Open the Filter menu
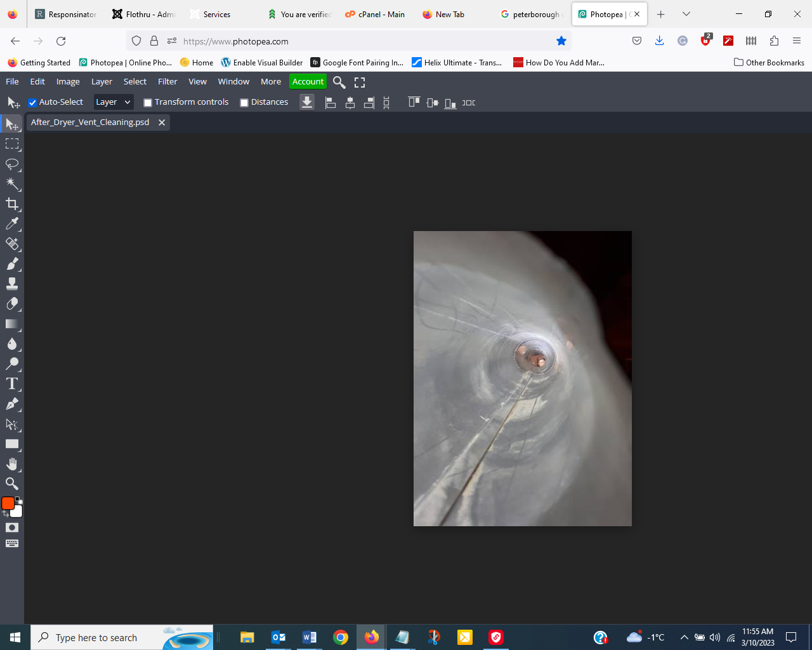Viewport: 812px width, 650px height. pos(167,81)
